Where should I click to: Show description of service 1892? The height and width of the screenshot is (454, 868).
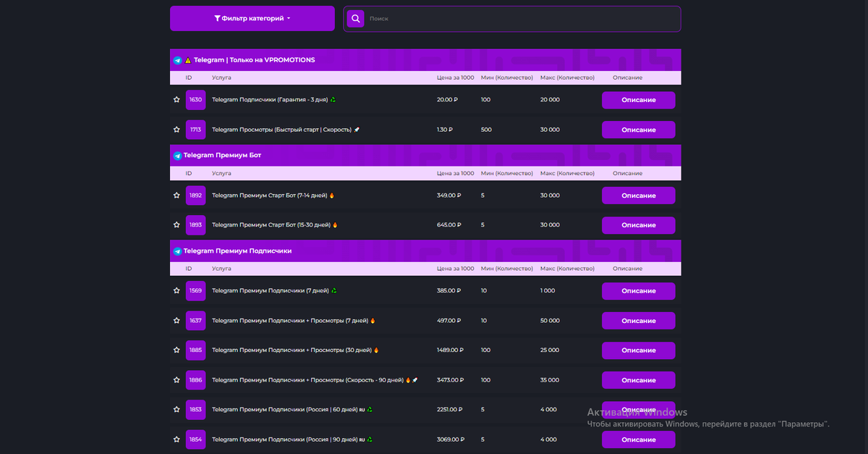pyautogui.click(x=639, y=196)
